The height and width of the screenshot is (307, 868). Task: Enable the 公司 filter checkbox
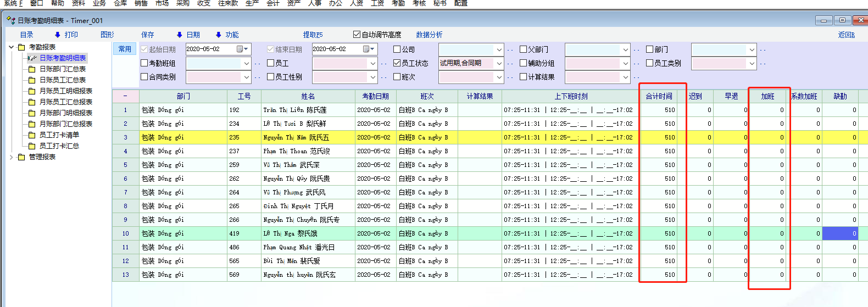click(397, 49)
